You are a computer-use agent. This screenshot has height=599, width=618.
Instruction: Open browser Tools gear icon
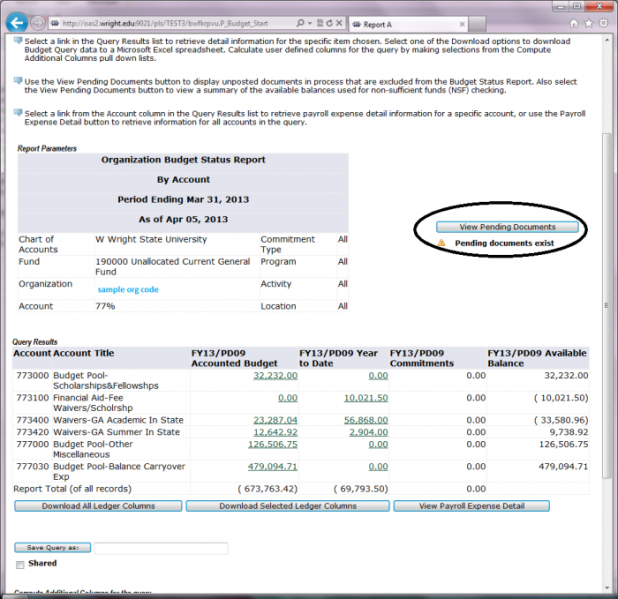click(x=603, y=23)
